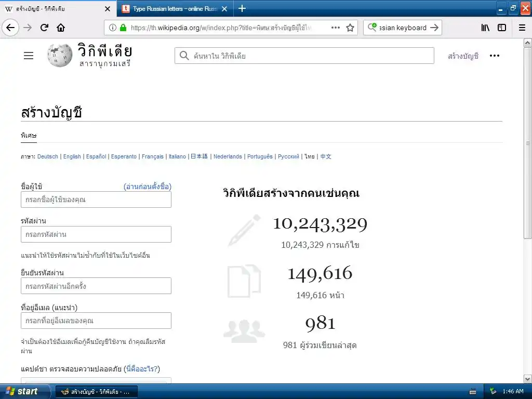The width and height of the screenshot is (532, 399).
Task: Open the Windows Start menu
Action: point(24,391)
